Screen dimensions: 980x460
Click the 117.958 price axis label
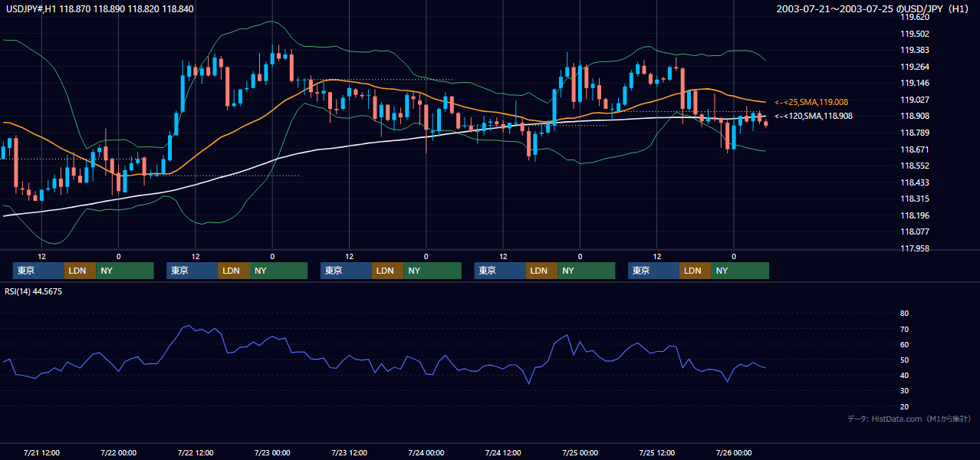915,248
